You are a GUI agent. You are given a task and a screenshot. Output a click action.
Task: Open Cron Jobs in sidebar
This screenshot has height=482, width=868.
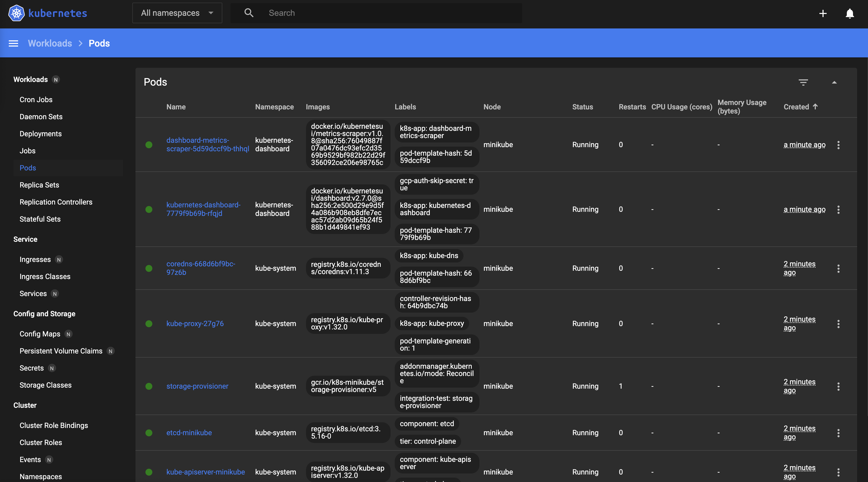[36, 100]
